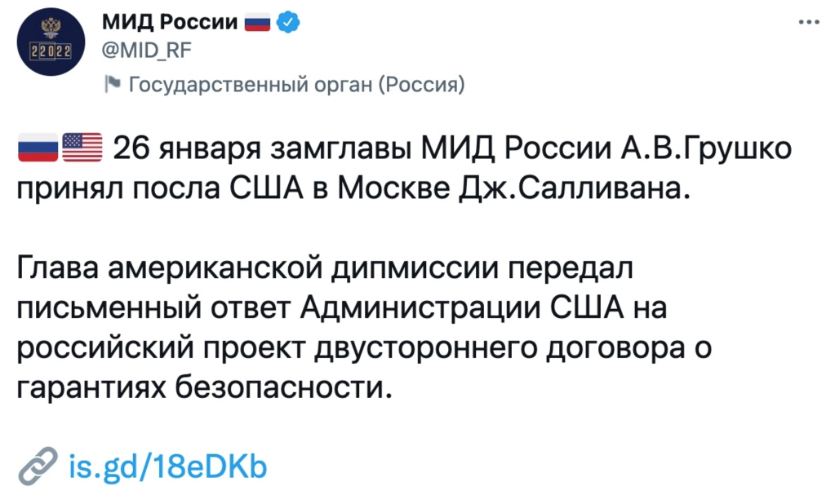Viewport: 835px width, 504px height.
Task: Click the (Россия) text in government label
Action: (x=422, y=84)
